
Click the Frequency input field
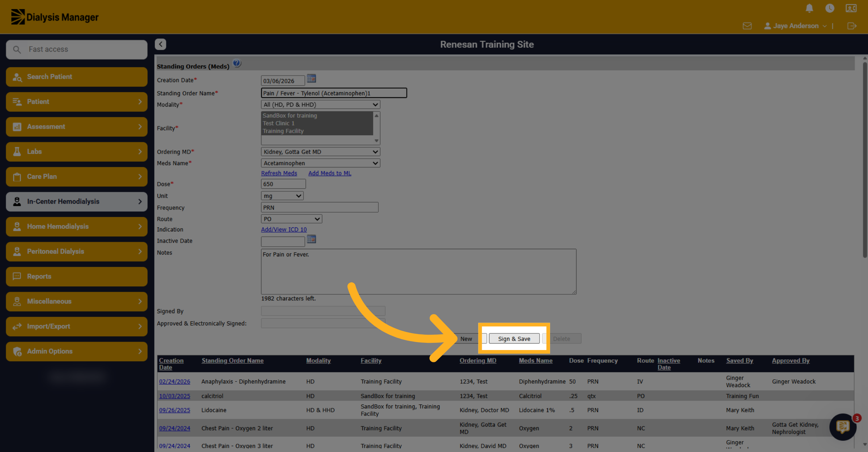(x=319, y=208)
